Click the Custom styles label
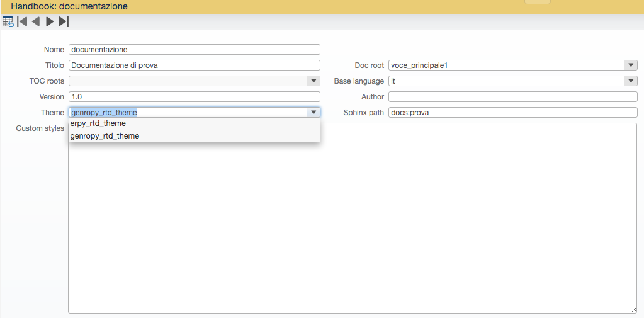This screenshot has width=644, height=318. click(40, 128)
